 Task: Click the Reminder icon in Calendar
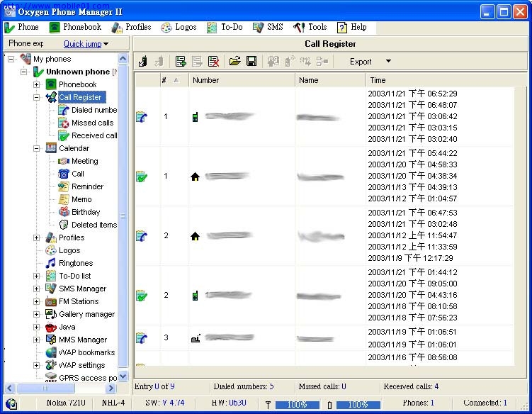pyautogui.click(x=64, y=186)
